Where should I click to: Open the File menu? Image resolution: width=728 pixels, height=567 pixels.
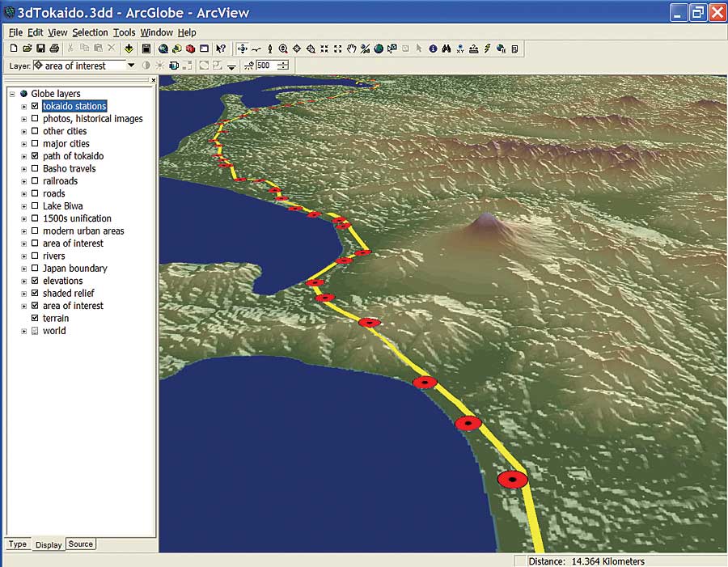pyautogui.click(x=15, y=32)
